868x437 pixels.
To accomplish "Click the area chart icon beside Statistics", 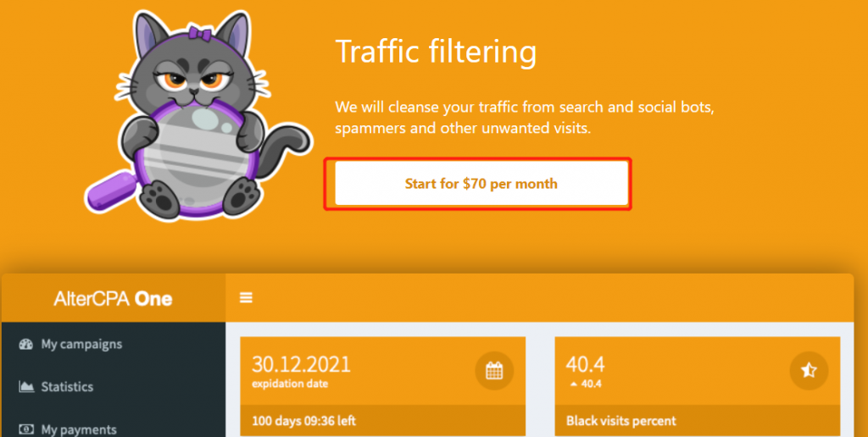I will [26, 386].
